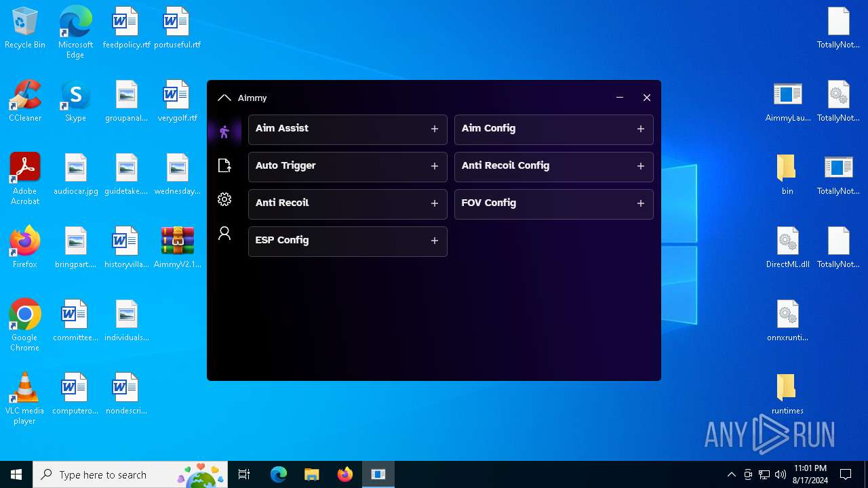Click the Aimmy app taskbar button
The image size is (868, 488).
click(x=378, y=474)
